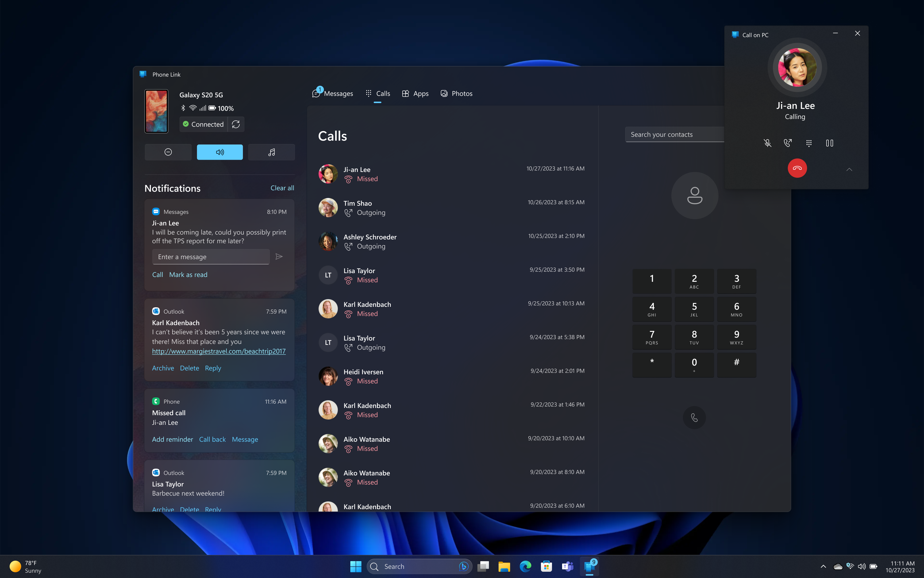Launch Microsoft Edge from taskbar
The width and height of the screenshot is (924, 578).
click(x=525, y=566)
